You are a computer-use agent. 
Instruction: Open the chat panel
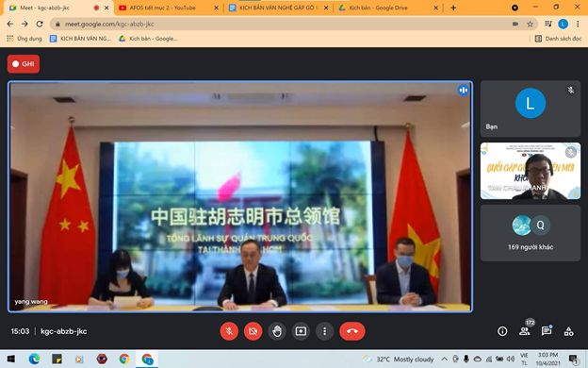click(547, 331)
